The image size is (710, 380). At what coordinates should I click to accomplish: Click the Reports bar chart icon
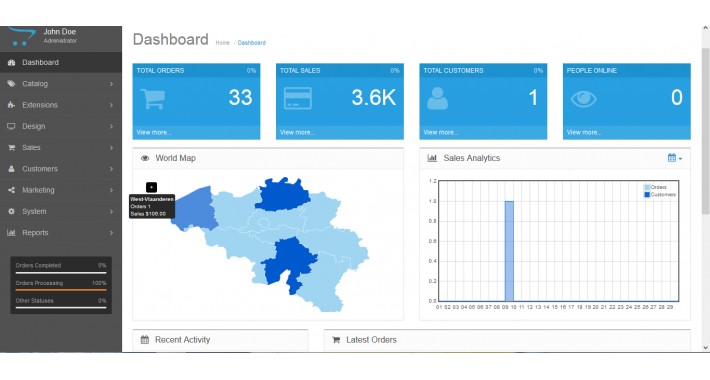click(11, 233)
